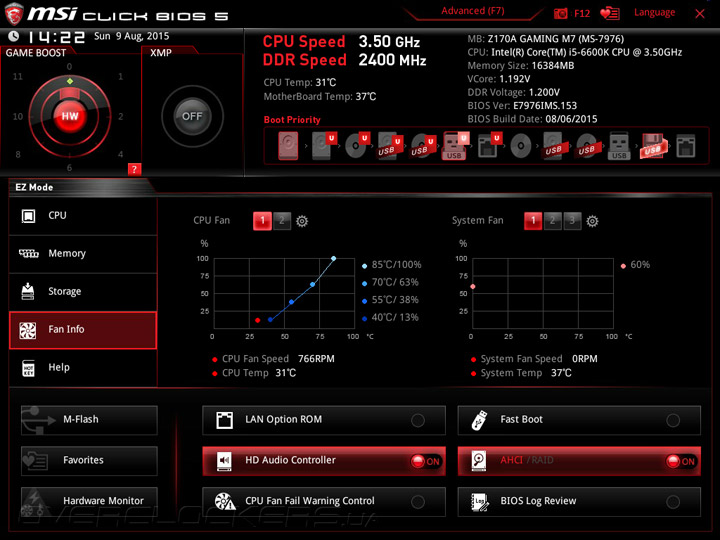Viewport: 720px width, 540px height.
Task: Open the M-Flash utility
Action: [x=90, y=420]
